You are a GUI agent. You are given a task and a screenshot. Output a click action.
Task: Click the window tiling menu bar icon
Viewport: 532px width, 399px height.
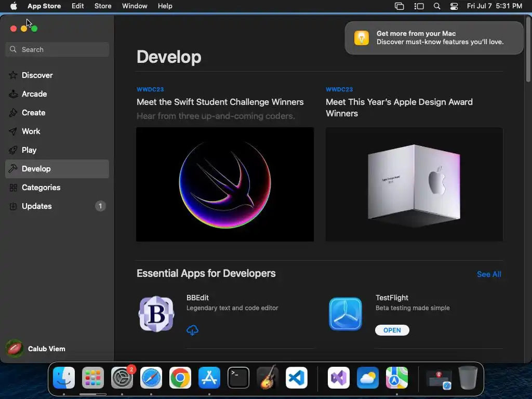tap(400, 6)
